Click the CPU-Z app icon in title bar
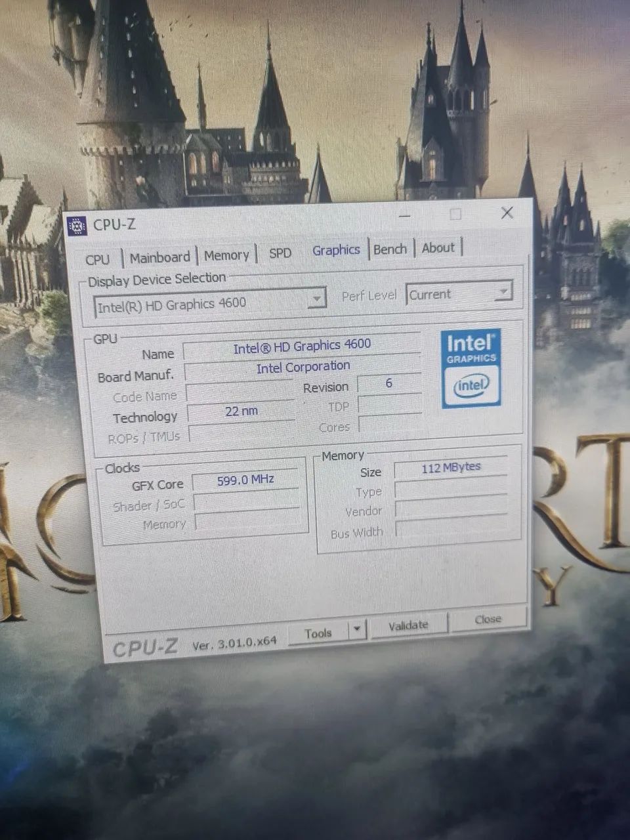 (77, 225)
